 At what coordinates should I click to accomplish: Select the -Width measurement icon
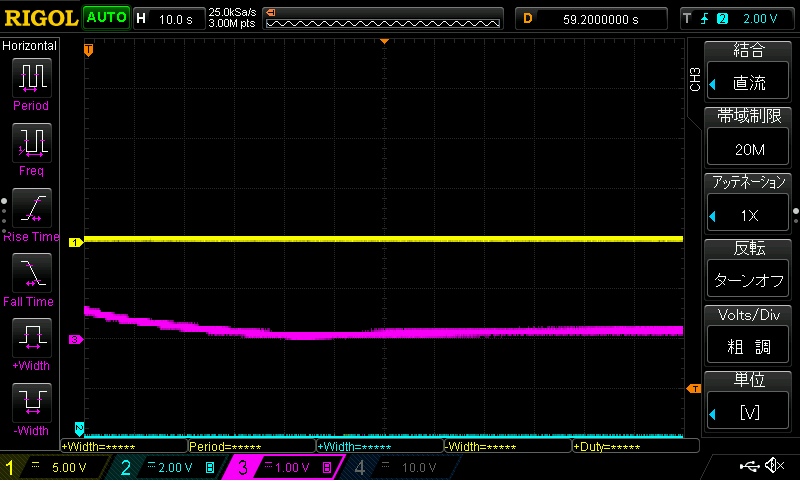click(x=32, y=402)
